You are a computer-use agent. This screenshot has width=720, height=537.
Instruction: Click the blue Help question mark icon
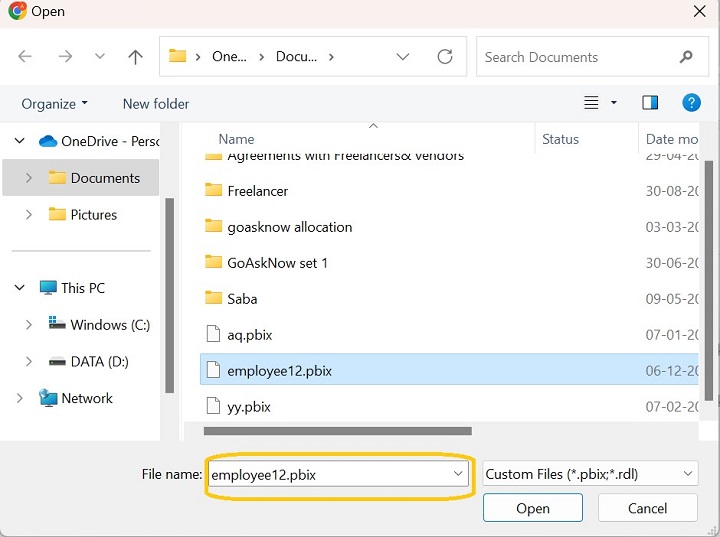(690, 103)
